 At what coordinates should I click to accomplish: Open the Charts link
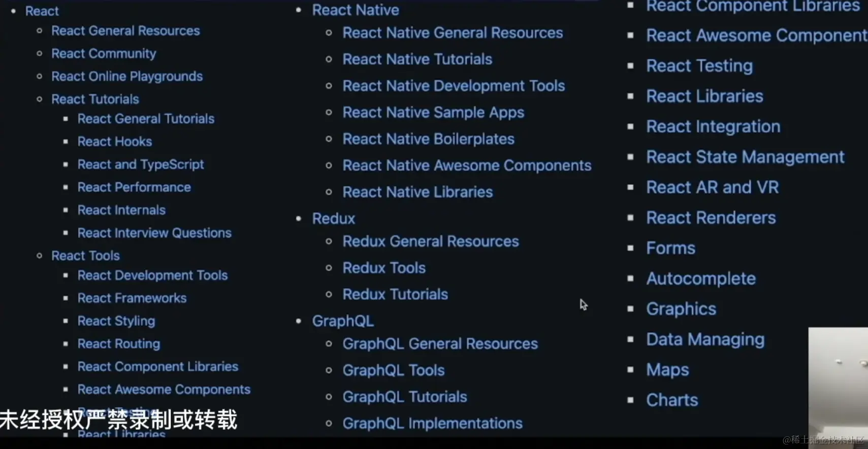pyautogui.click(x=672, y=400)
